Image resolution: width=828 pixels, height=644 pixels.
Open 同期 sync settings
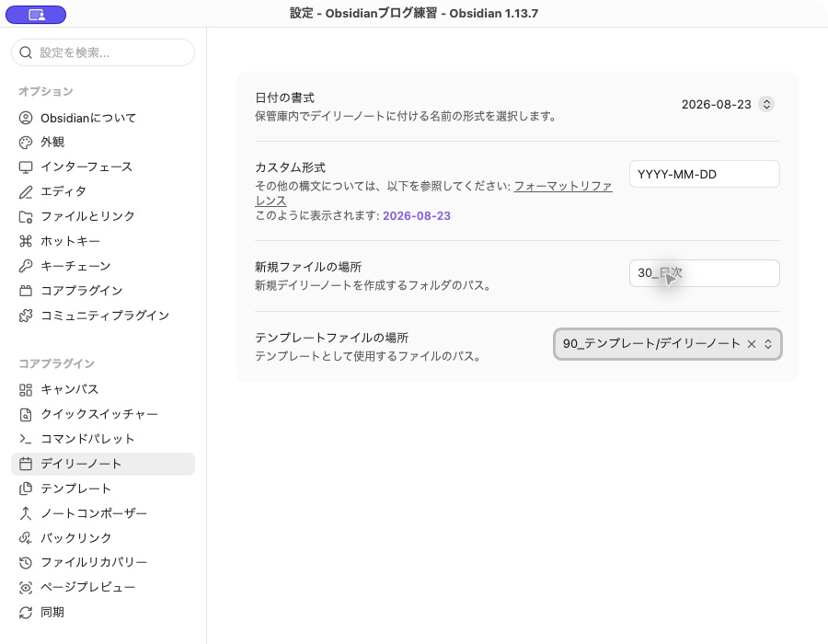coord(103,613)
